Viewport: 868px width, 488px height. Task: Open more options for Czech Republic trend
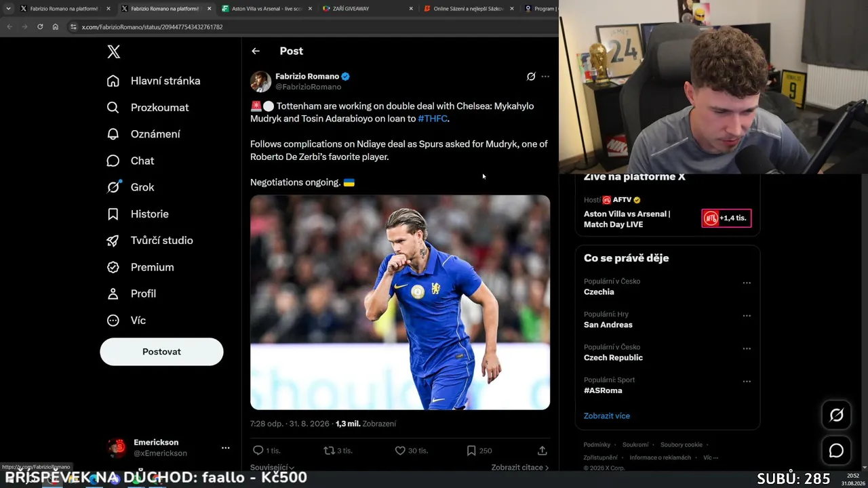click(747, 348)
